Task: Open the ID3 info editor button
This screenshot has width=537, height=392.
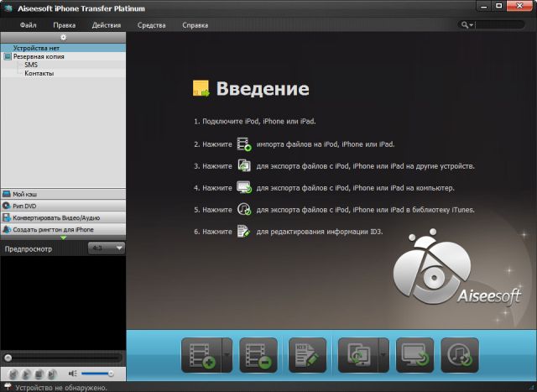Action: tap(307, 355)
